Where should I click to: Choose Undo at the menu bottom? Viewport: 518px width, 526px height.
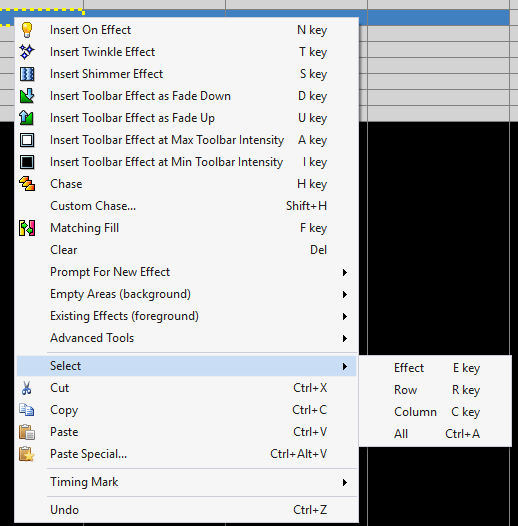coord(186,510)
